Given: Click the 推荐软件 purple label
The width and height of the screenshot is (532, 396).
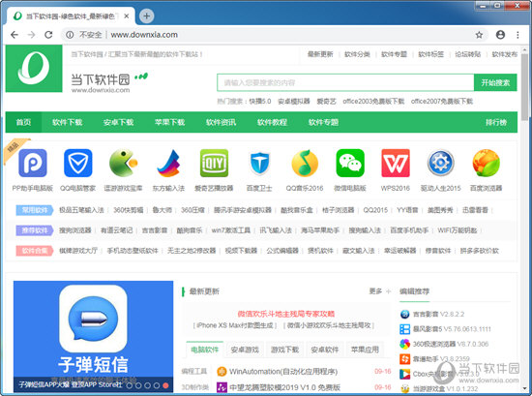Looking at the screenshot, I should point(35,230).
